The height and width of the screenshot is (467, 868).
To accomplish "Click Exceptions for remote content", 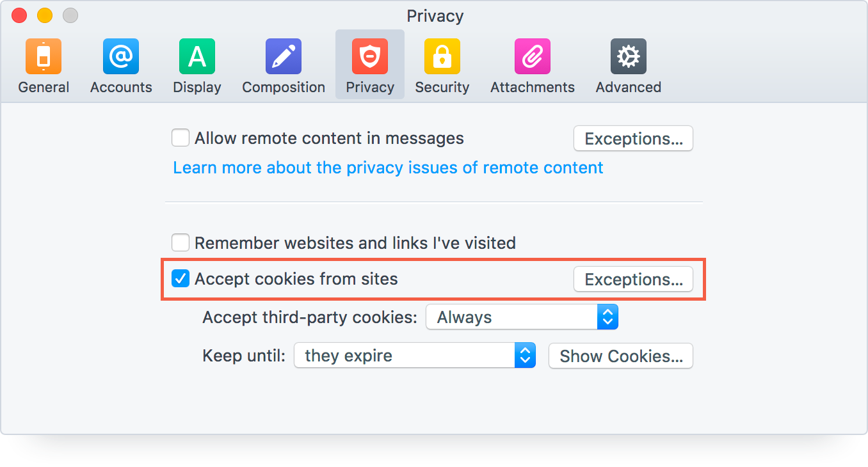I will tap(632, 138).
